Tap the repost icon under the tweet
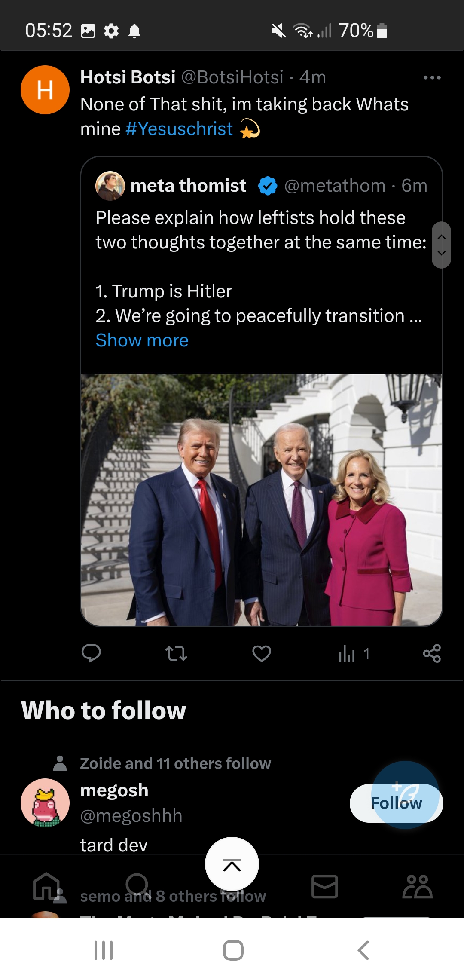 (176, 653)
